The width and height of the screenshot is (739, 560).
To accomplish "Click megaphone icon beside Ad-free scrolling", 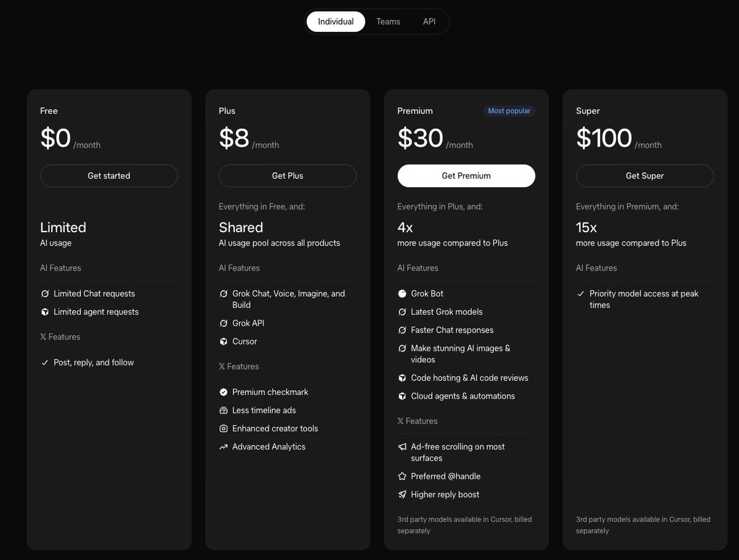I will (x=402, y=447).
